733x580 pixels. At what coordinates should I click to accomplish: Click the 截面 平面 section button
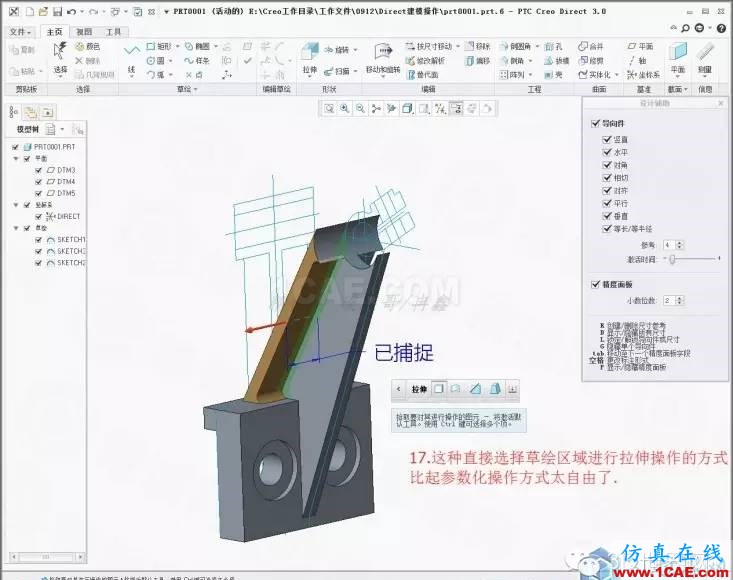(677, 58)
